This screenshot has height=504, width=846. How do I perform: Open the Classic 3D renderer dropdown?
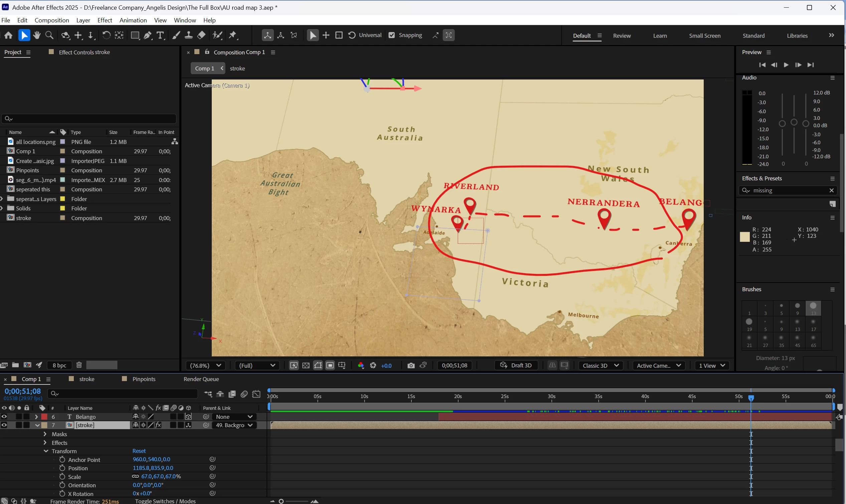click(600, 365)
